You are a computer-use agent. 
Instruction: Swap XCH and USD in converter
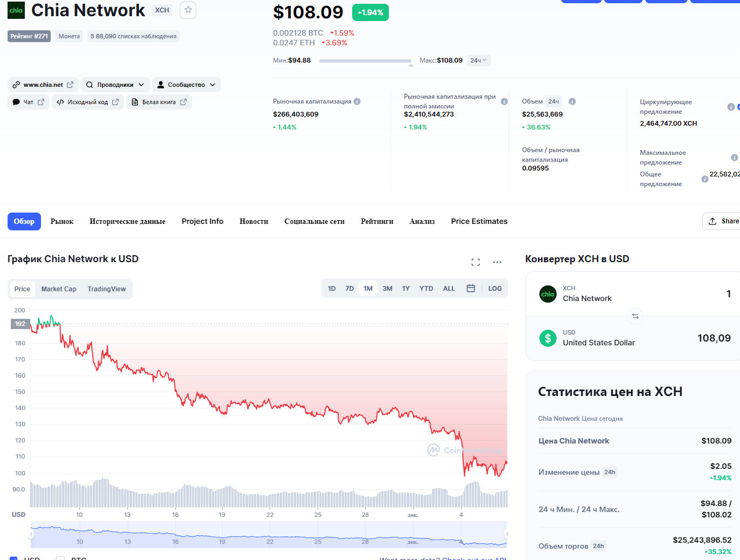click(x=635, y=316)
